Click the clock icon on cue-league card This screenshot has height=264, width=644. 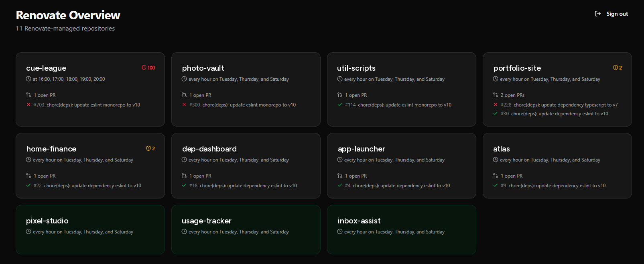click(x=28, y=79)
